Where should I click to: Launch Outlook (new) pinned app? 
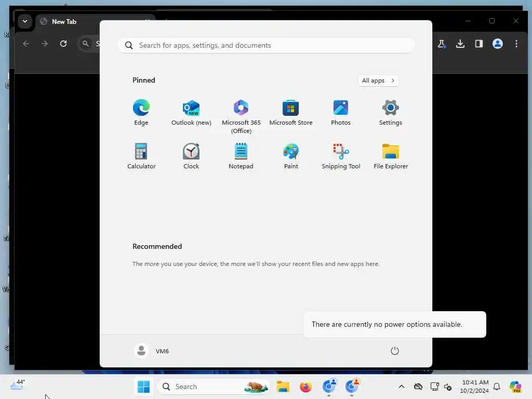tap(191, 113)
